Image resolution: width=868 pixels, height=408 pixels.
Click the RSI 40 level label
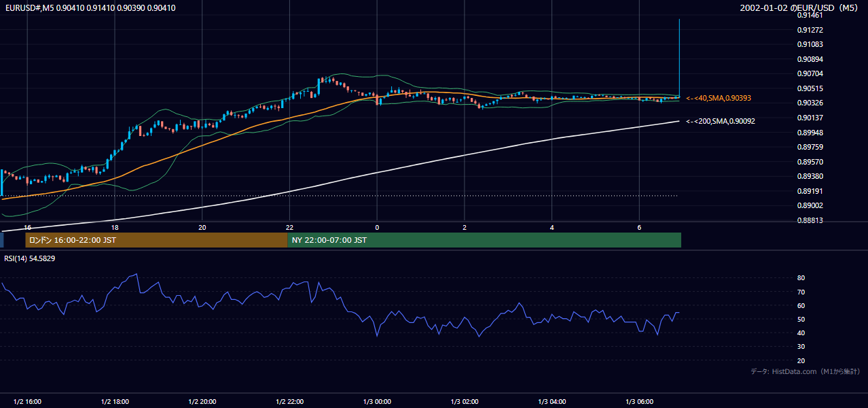coord(801,333)
